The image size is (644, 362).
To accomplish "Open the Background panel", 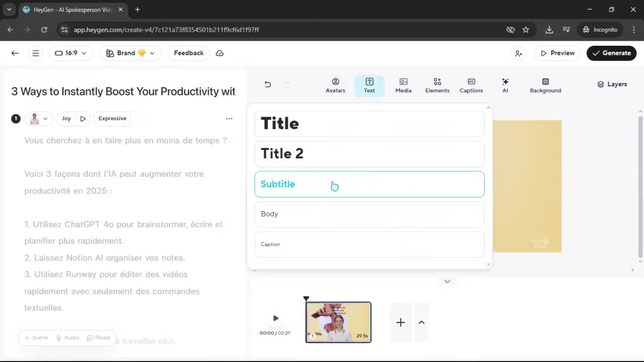I will (x=545, y=86).
